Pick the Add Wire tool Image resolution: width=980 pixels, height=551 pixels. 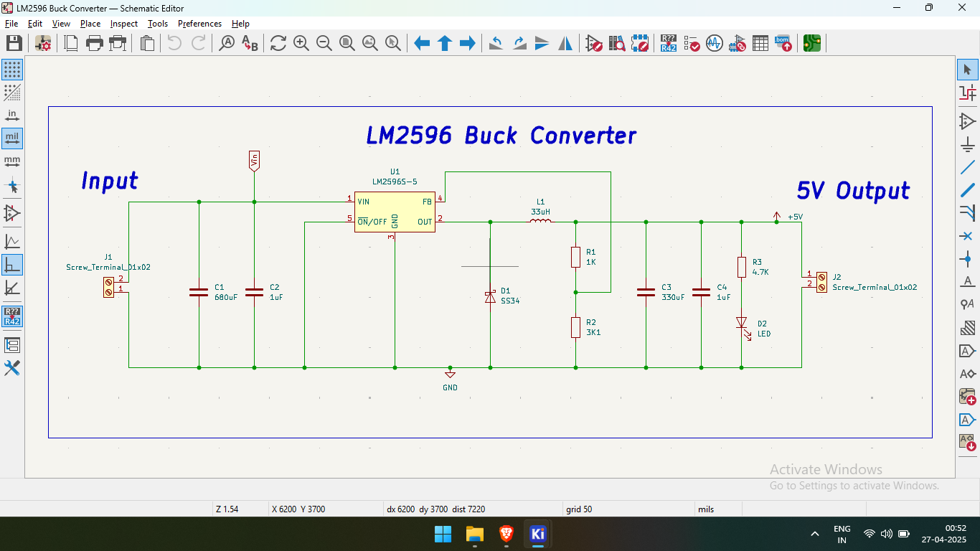968,167
